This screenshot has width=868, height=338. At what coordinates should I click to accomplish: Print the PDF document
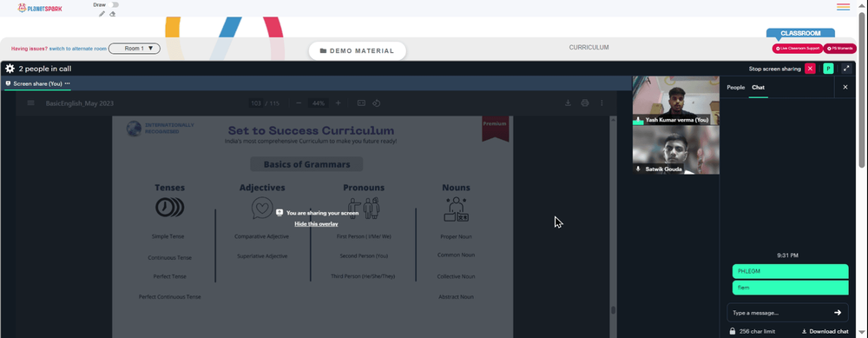click(584, 103)
